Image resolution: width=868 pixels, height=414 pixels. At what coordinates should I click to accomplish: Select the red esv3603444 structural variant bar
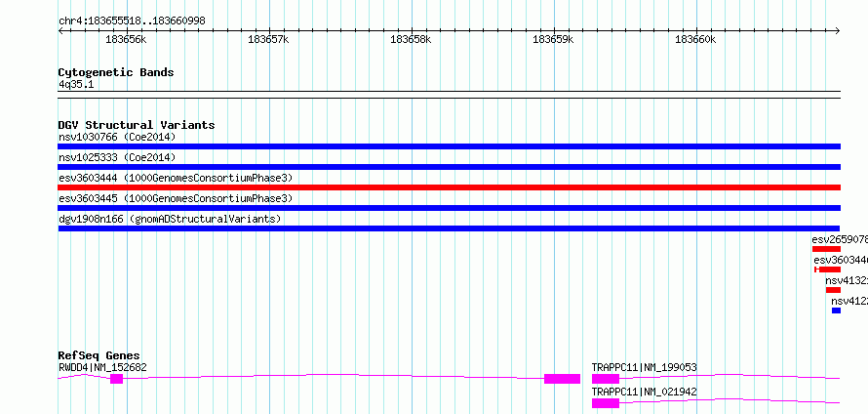coord(449,187)
